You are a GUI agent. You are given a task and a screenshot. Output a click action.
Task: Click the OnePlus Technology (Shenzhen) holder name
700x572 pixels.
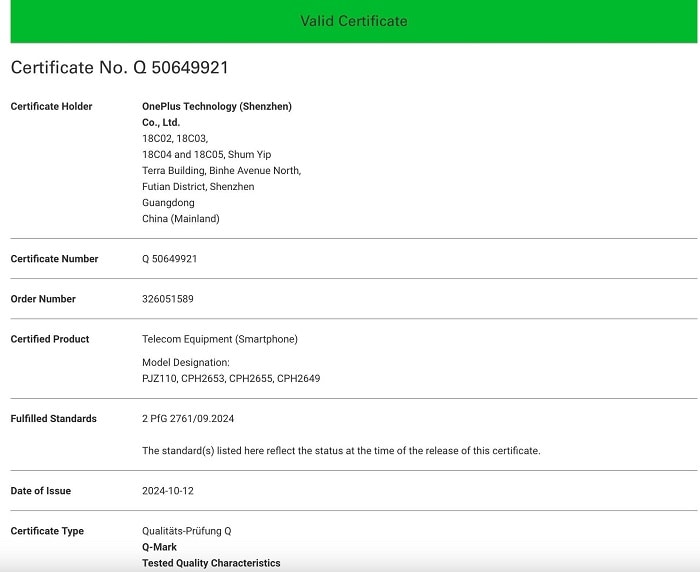point(217,107)
